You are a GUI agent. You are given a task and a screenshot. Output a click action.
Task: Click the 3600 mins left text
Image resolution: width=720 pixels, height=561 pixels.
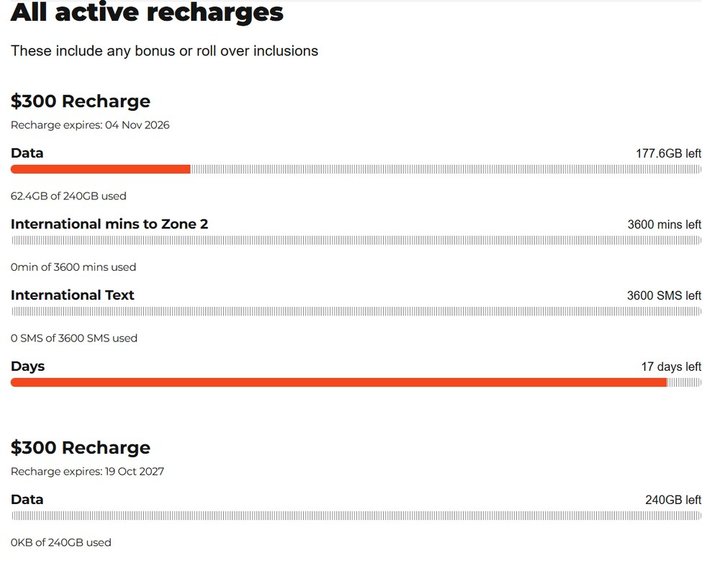pyautogui.click(x=664, y=224)
